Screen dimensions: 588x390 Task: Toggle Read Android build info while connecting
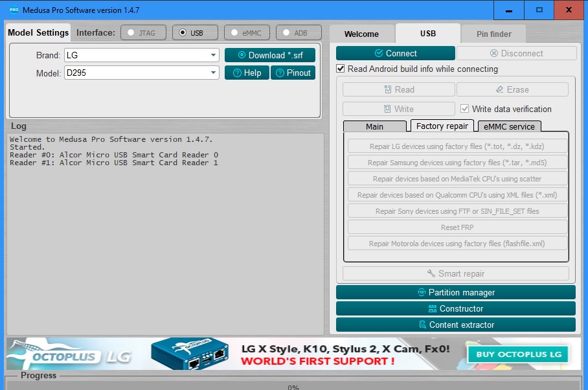pos(341,69)
